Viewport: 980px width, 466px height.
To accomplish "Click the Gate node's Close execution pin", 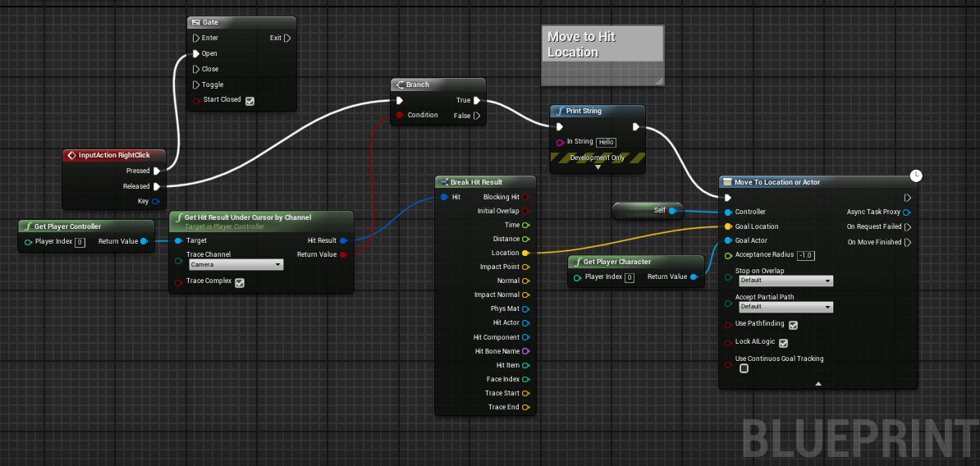I will click(195, 70).
